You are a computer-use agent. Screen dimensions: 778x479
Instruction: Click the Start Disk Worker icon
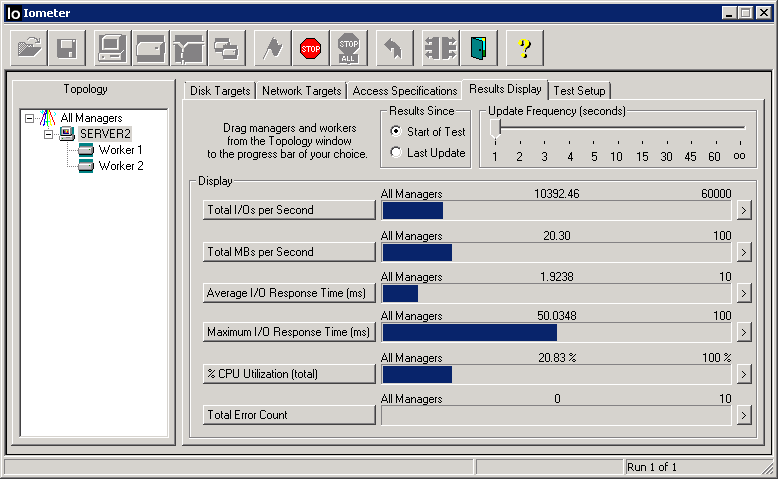coord(150,47)
